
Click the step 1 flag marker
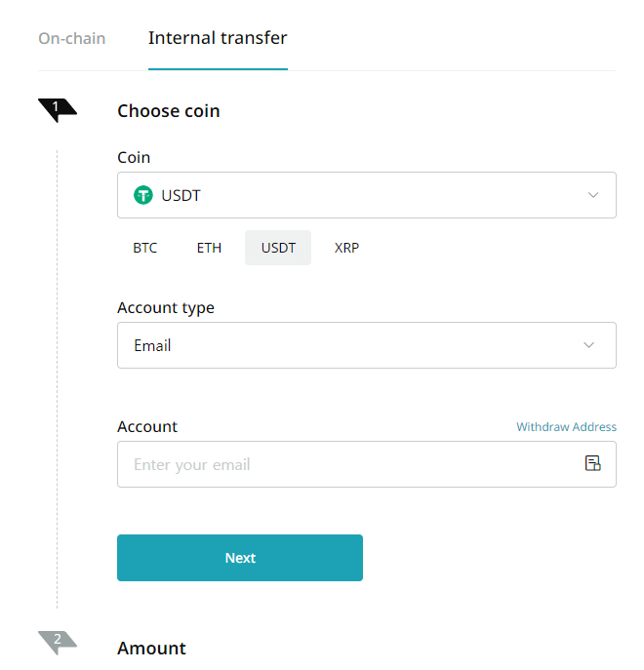pos(58,110)
